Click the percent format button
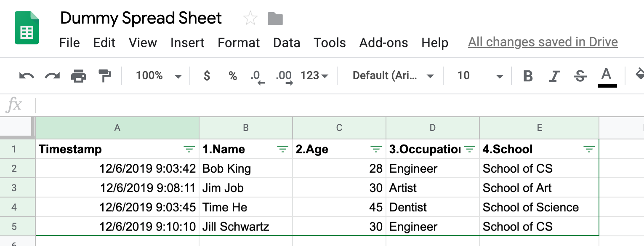644x246 pixels. 233,76
